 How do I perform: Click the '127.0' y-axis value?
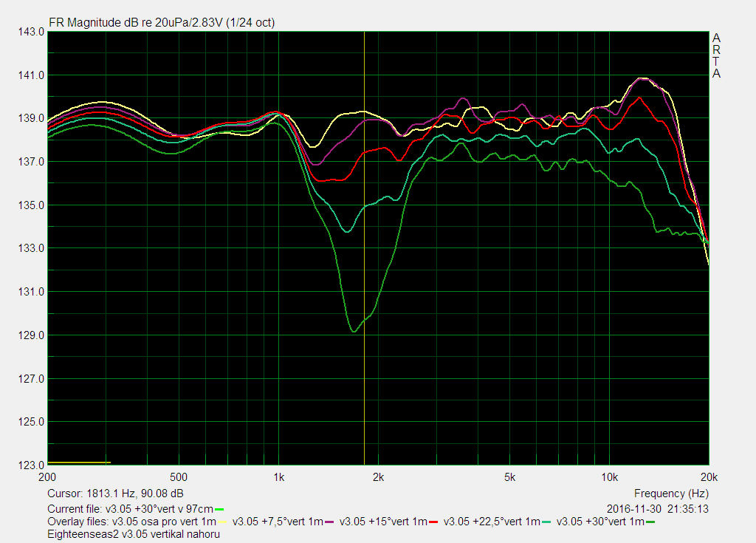31,379
